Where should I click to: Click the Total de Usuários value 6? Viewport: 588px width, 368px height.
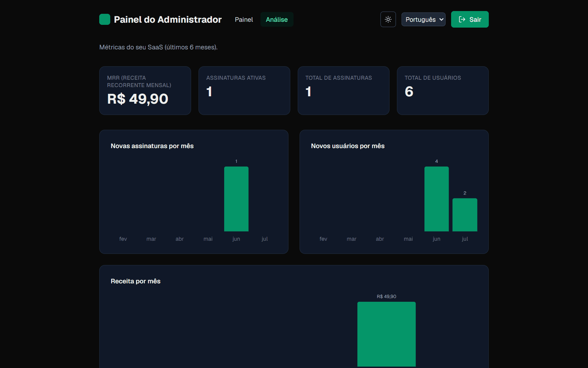point(409,91)
